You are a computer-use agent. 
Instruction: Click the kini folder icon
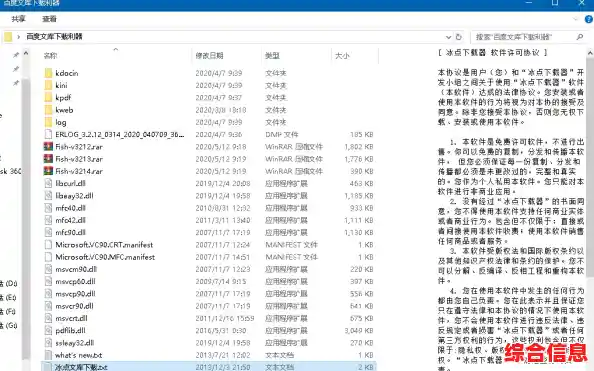coord(48,85)
